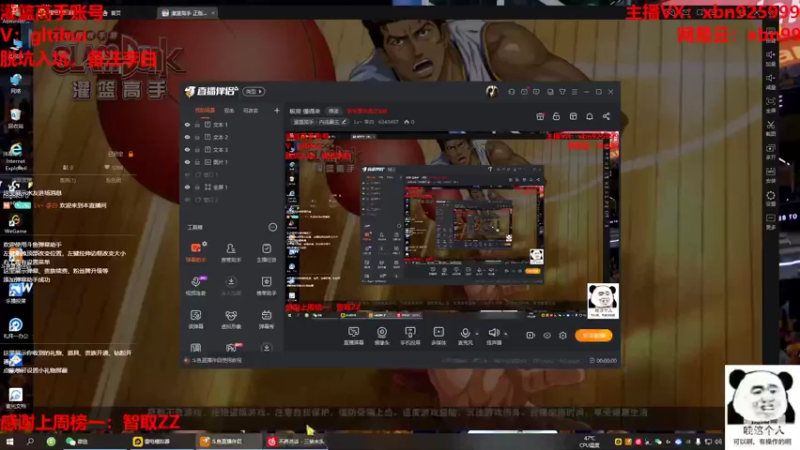Open the 房管助手 tool
The width and height of the screenshot is (800, 450).
click(231, 253)
